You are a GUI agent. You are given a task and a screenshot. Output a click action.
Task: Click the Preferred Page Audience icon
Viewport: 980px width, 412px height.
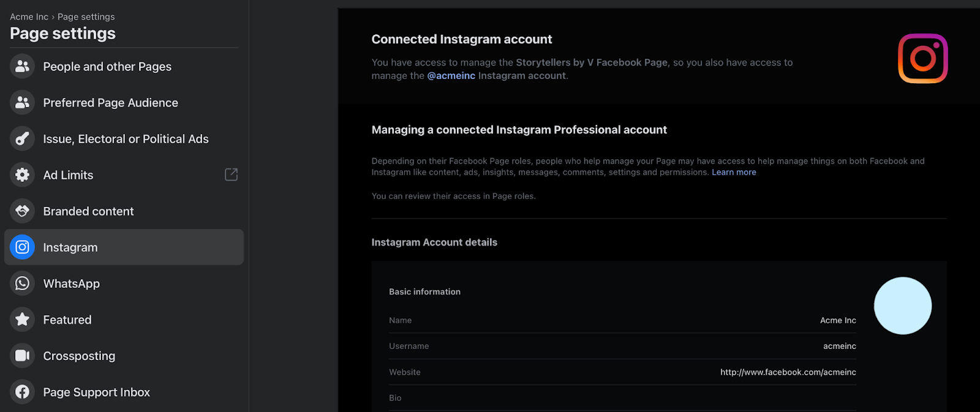click(x=22, y=102)
